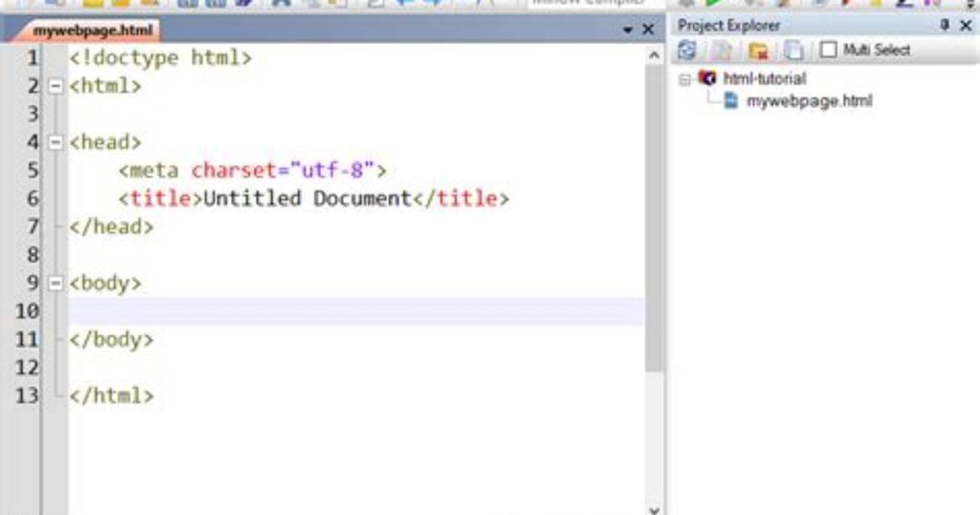This screenshot has height=515, width=980.
Task: Place cursor on empty highlighted line 10
Action: [x=356, y=311]
